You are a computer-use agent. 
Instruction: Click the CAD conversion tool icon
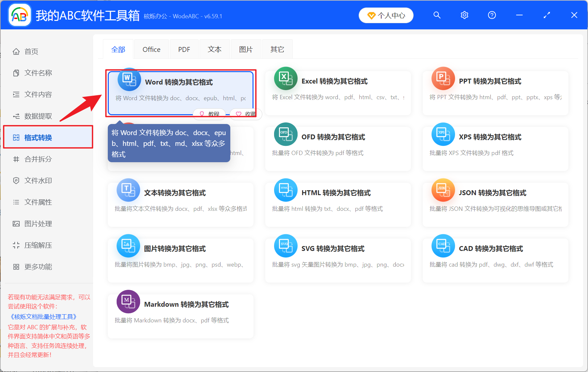443,246
